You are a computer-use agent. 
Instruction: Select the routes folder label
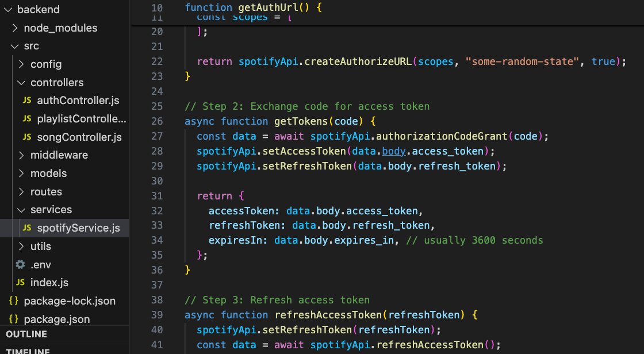[46, 192]
